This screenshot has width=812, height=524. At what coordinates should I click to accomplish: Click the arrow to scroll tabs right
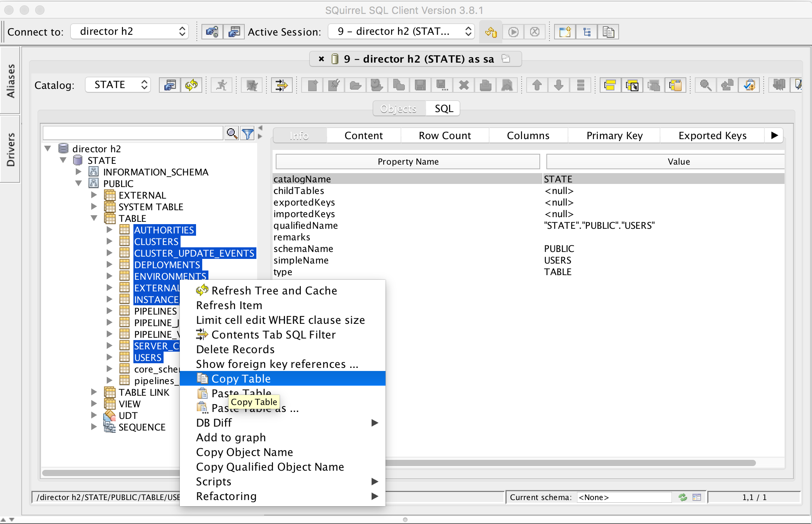click(774, 135)
